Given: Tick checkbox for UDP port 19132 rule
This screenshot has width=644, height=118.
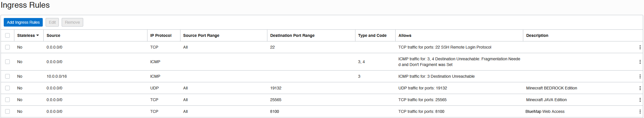Looking at the screenshot, I should pos(7,88).
